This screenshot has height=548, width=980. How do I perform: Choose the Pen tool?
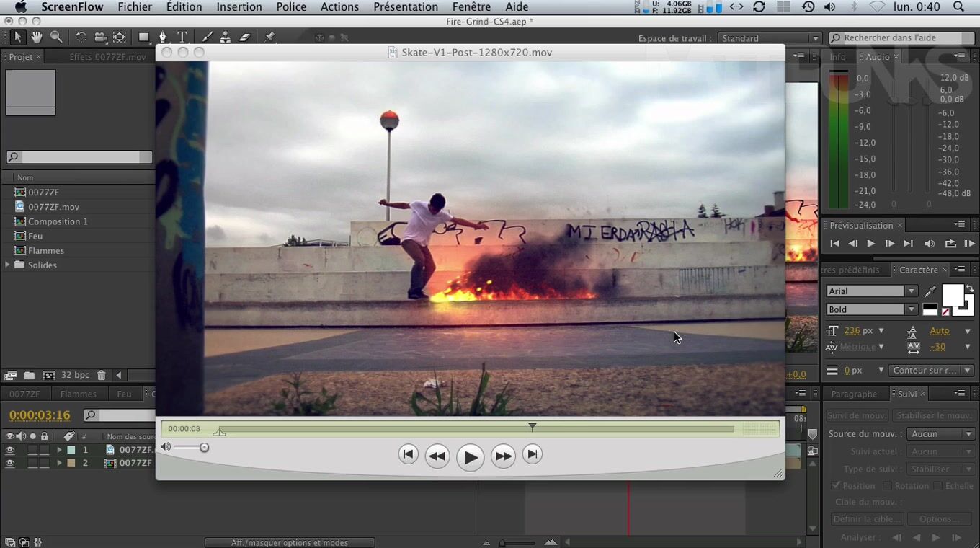pyautogui.click(x=163, y=37)
